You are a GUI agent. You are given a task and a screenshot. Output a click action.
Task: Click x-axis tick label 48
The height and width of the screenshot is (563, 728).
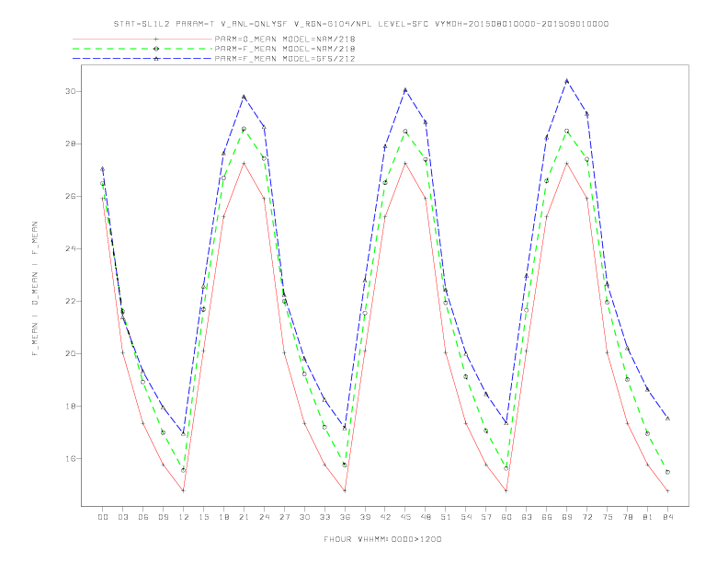tap(426, 517)
